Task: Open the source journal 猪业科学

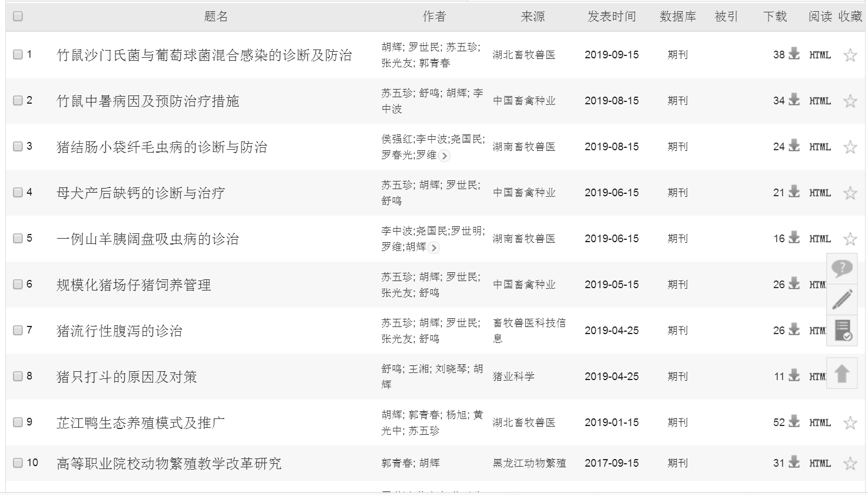Action: pos(513,376)
